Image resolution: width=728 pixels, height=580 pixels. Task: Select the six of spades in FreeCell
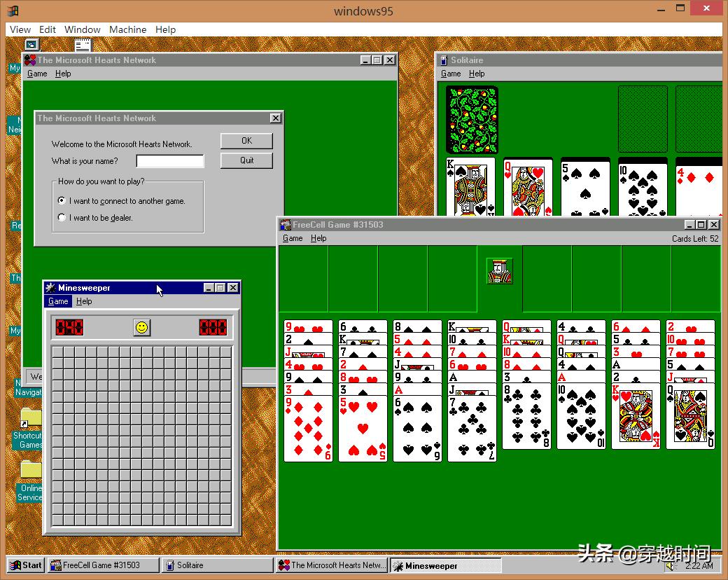tap(417, 429)
